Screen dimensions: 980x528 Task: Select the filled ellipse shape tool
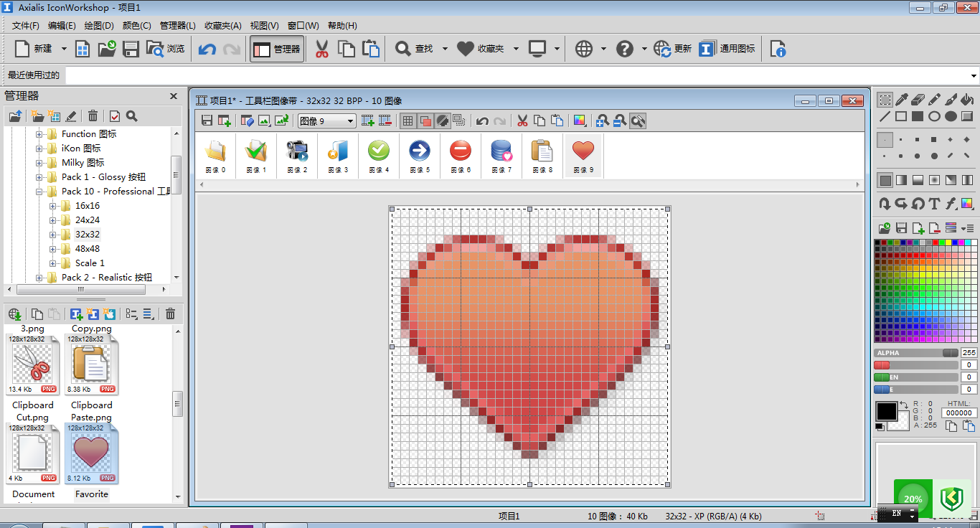951,117
